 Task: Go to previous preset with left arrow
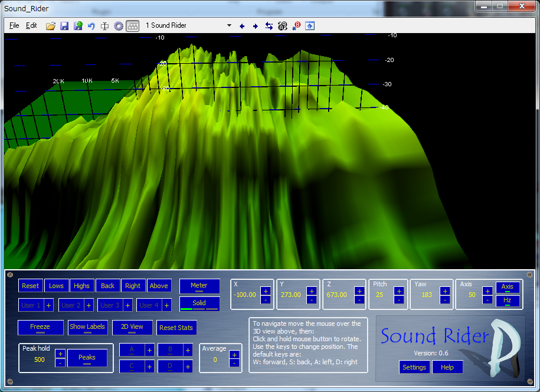pyautogui.click(x=242, y=26)
